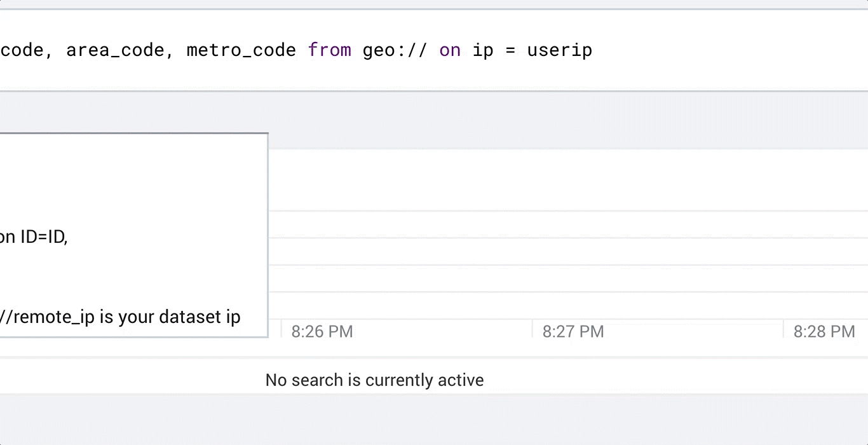
Task: Select the 8:26 PM timeline label
Action: pyautogui.click(x=322, y=331)
